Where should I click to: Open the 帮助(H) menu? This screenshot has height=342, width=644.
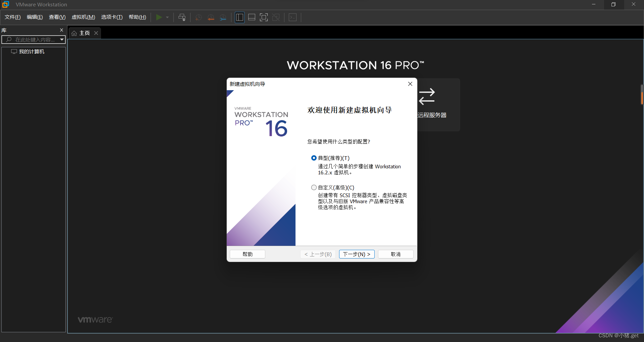pos(138,17)
